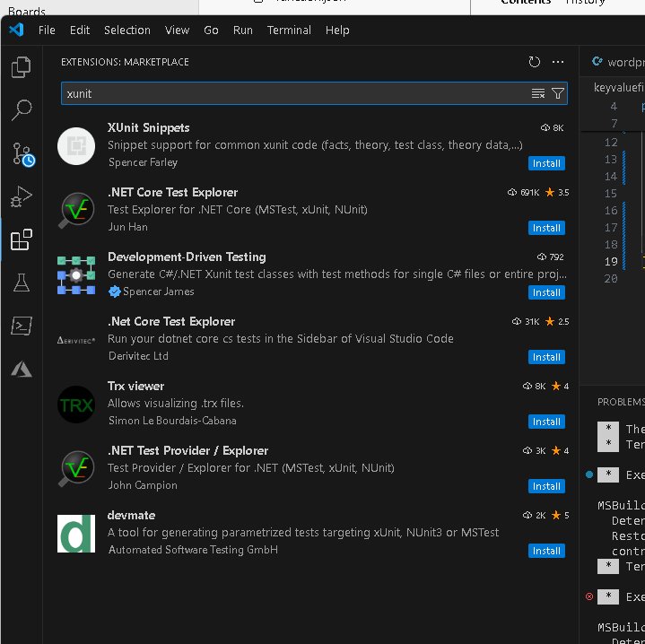
Task: Open the Source Control view
Action: (x=22, y=154)
